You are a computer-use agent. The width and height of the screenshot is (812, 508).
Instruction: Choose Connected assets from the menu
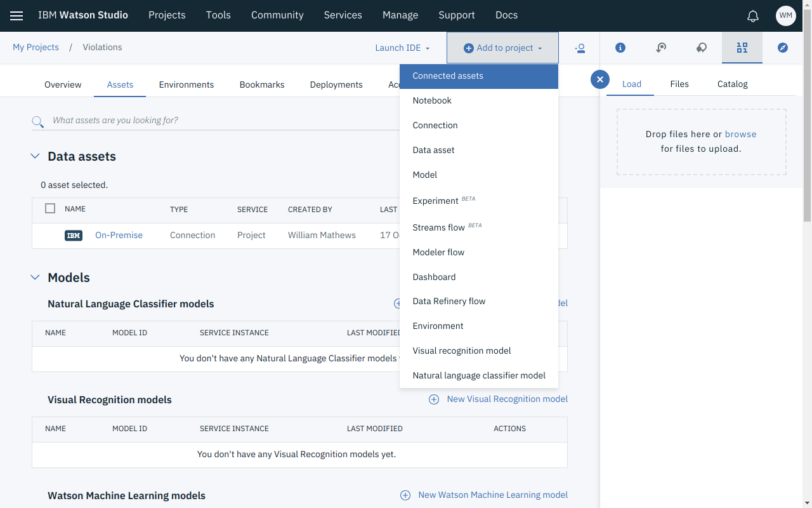pos(479,76)
